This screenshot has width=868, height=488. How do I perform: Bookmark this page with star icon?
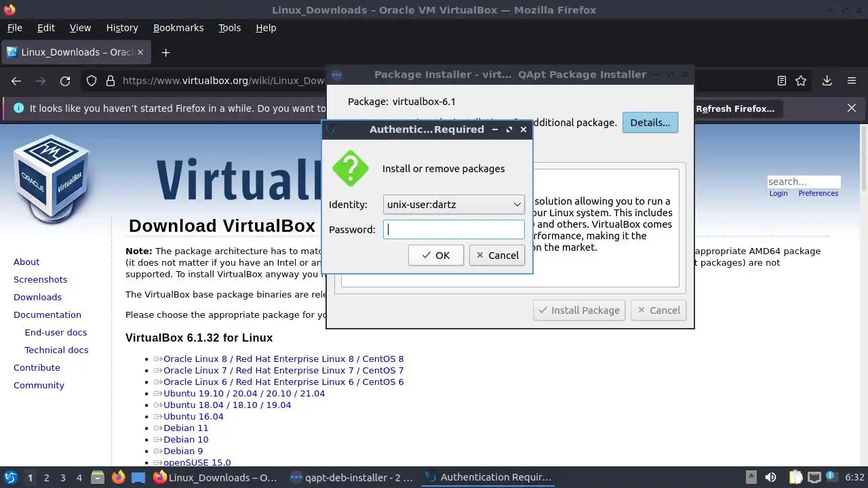(801, 81)
